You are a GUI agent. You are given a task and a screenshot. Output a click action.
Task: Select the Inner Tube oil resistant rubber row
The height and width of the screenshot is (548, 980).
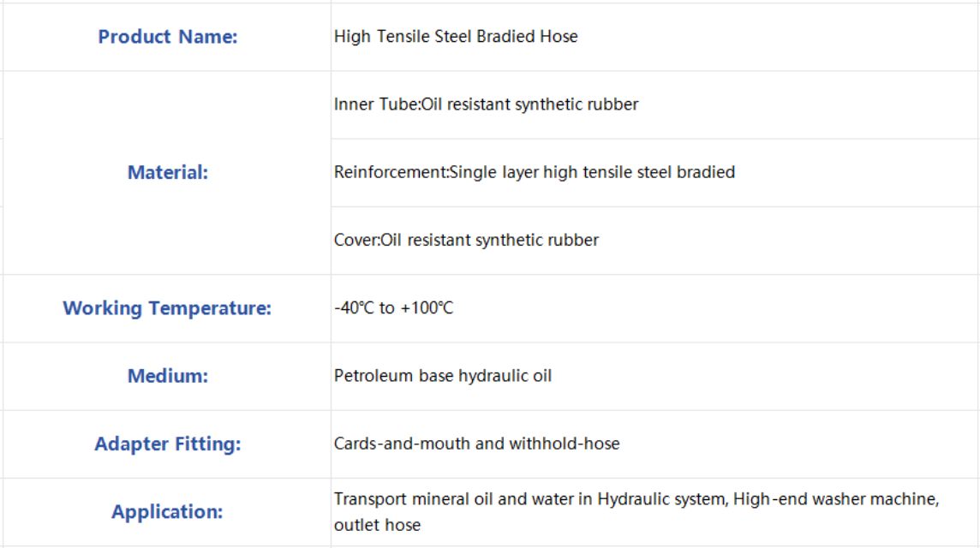[x=655, y=104]
